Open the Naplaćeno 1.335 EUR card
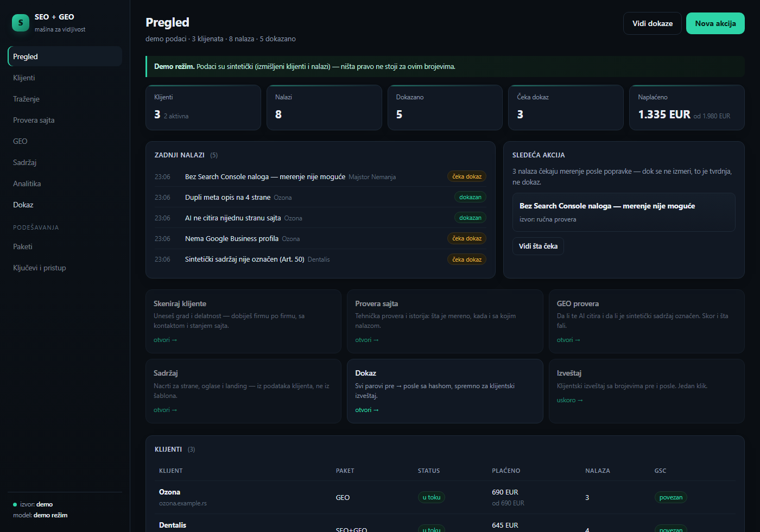The height and width of the screenshot is (532, 760). (687, 107)
